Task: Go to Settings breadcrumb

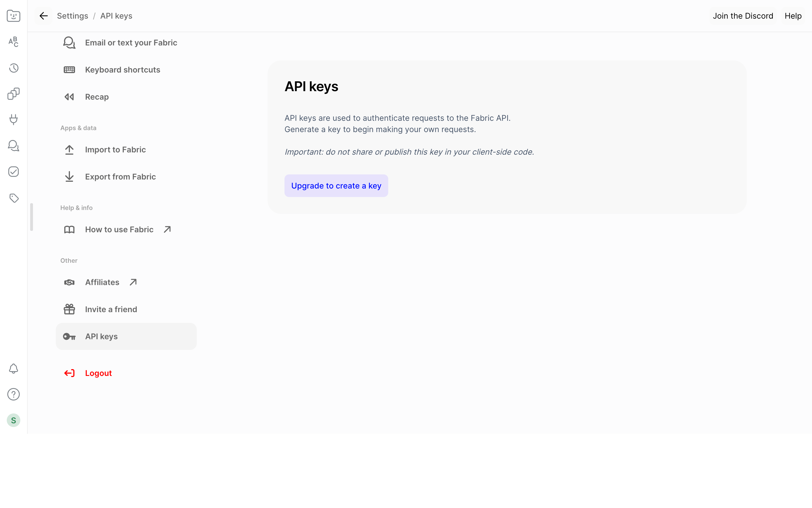Action: pos(72,16)
